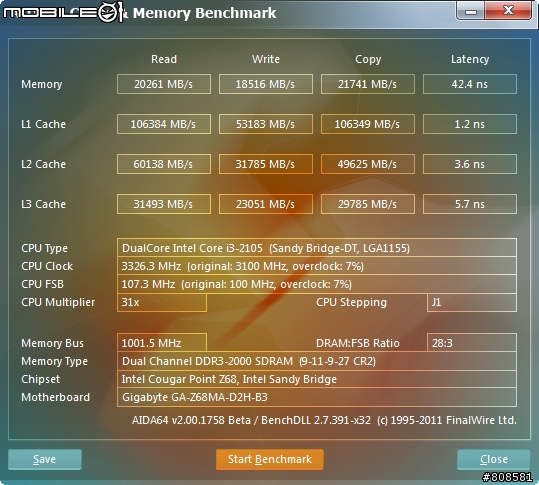Click Memory Bus value 1001.5 MHz
Image resolution: width=539 pixels, height=485 pixels.
point(162,343)
